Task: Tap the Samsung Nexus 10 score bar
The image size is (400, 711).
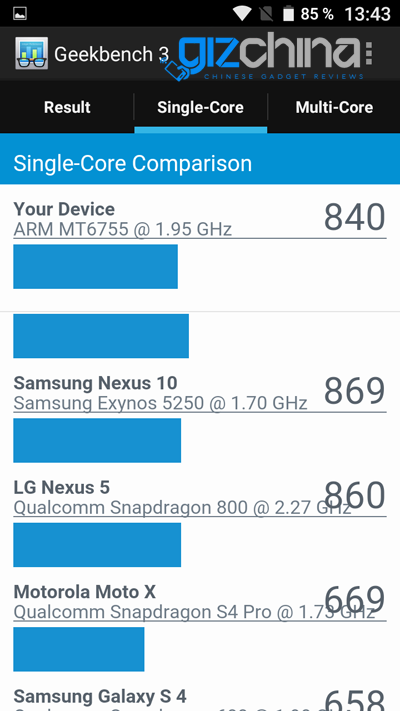Action: pyautogui.click(x=97, y=440)
